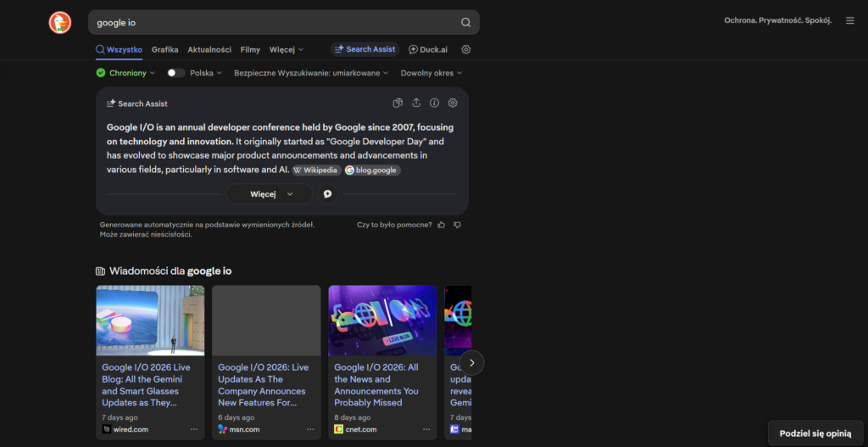Click Ochrona. Prywatność. Spokój. text
Screen dimensions: 868x447
point(778,20)
